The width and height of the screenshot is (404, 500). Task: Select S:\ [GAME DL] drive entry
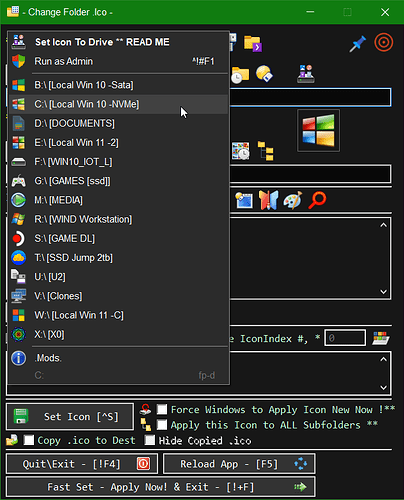pyautogui.click(x=118, y=239)
